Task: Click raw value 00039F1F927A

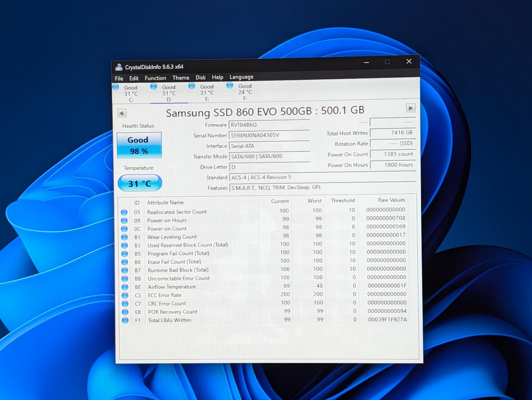Action: coord(388,319)
